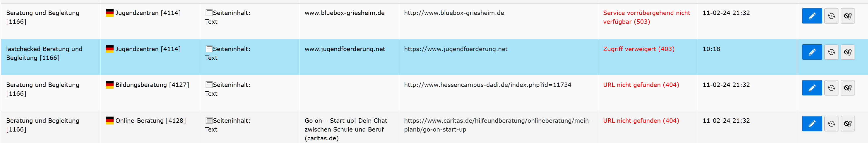Ignore the hessencampus-dadi.de broken link
Screen dimensions: 868x143
coord(848,88)
